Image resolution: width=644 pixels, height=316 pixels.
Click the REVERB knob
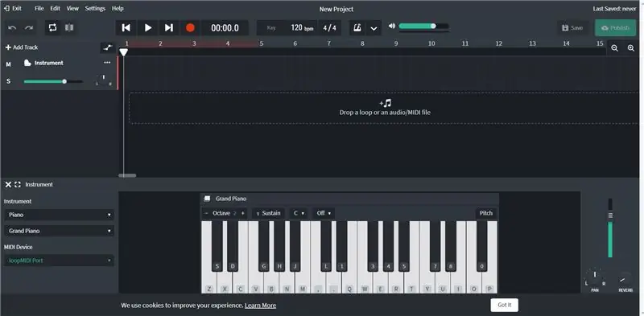point(625,279)
